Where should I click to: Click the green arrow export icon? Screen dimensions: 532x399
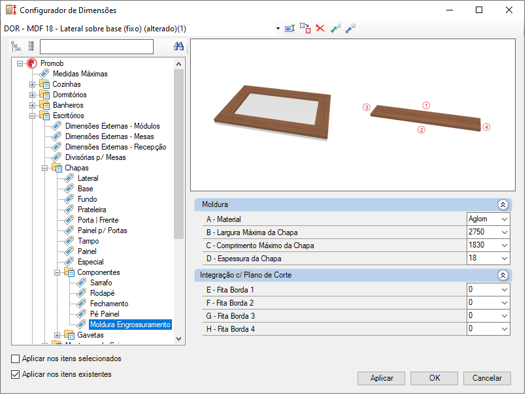(x=335, y=29)
